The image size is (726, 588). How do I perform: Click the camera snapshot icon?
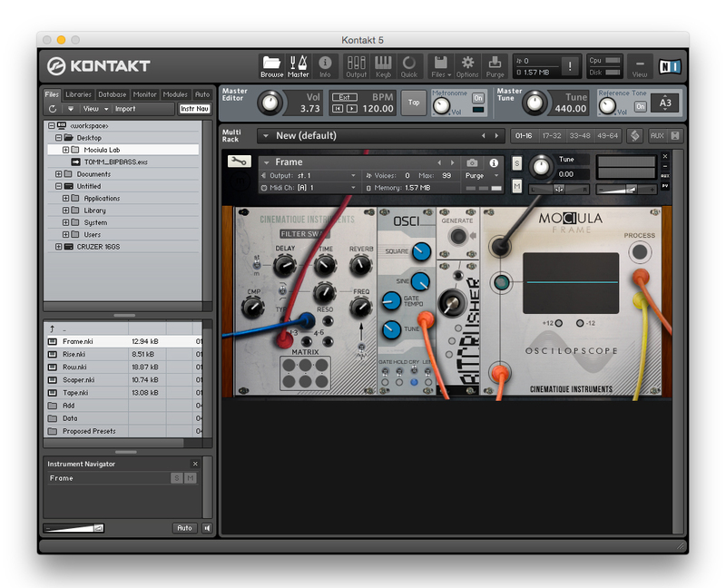(x=472, y=162)
